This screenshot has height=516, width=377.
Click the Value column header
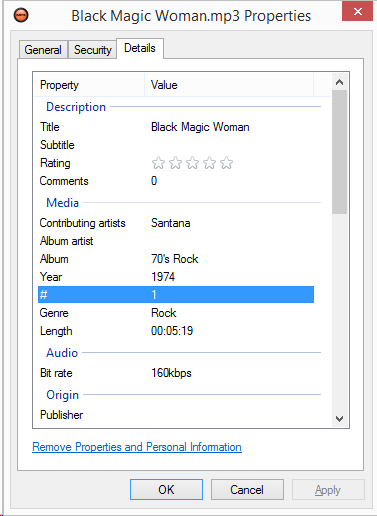point(229,85)
